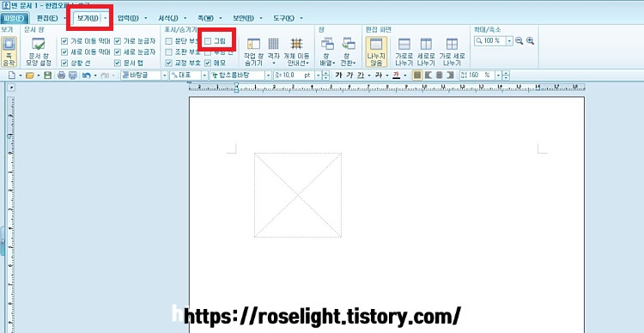
Task: Switch to the 보기(U) tab
Action: click(88, 18)
